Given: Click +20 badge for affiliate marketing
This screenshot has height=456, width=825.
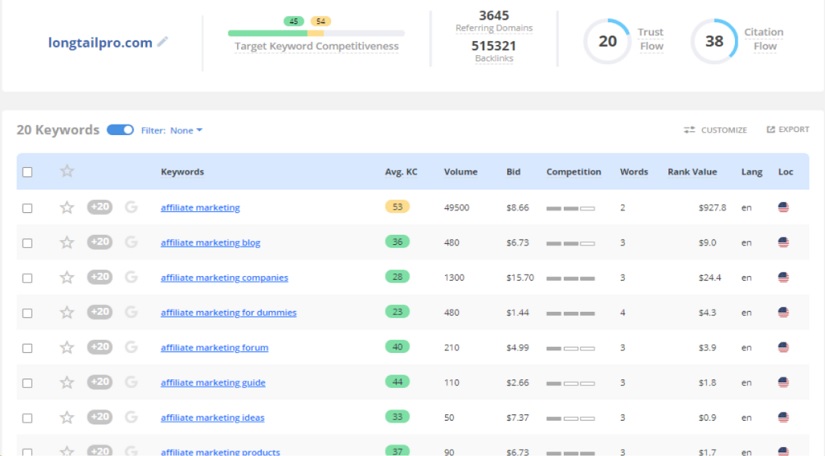Looking at the screenshot, I should coord(99,207).
